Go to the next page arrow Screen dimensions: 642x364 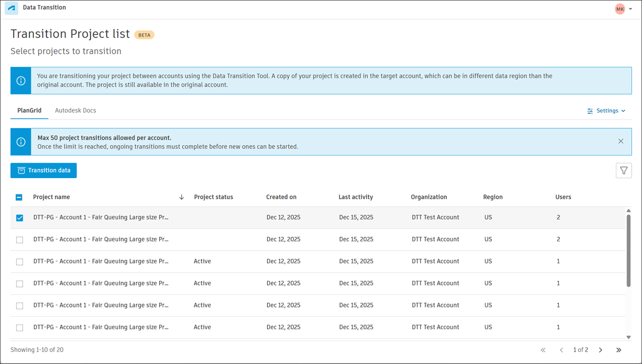click(x=600, y=350)
